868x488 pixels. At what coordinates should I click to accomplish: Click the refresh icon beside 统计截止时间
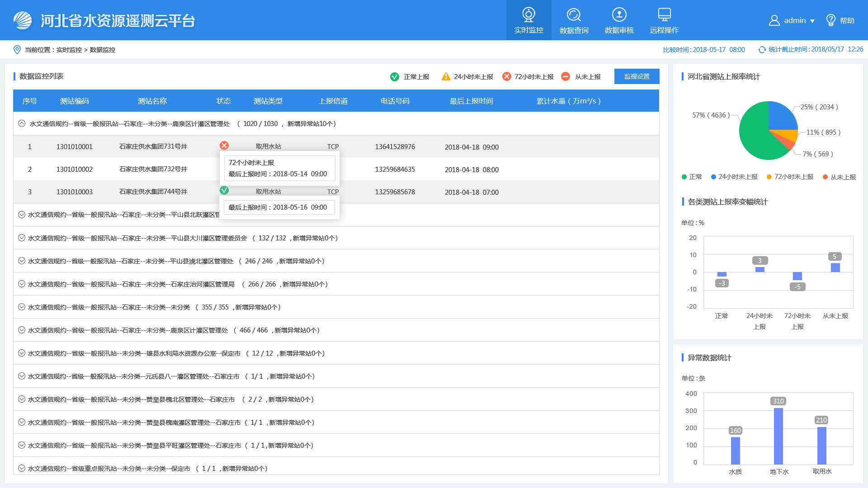coord(762,50)
